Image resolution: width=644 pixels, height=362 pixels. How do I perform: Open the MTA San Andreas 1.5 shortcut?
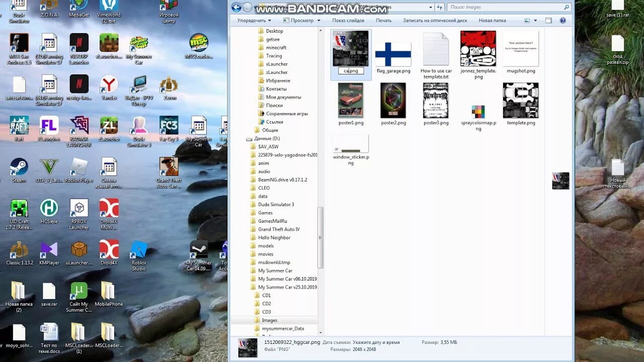coord(19,49)
